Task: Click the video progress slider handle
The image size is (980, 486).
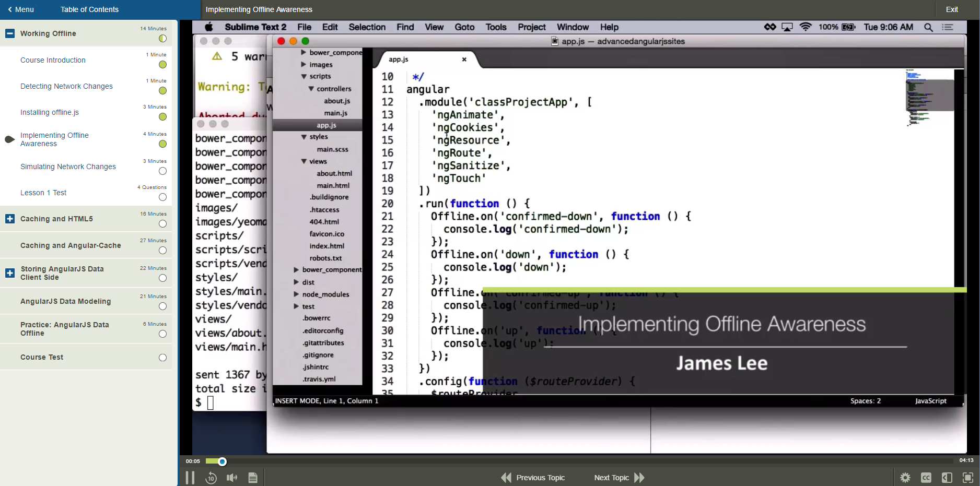Action: tap(222, 461)
